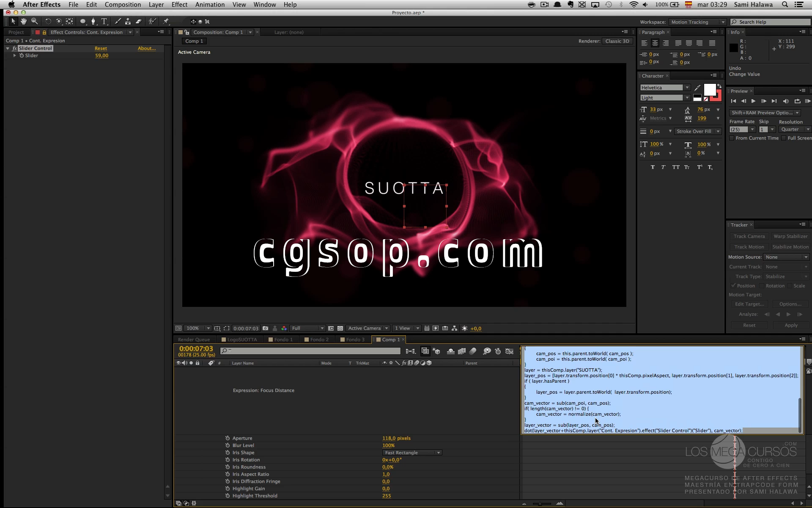Open the Iris Shape dropdown
The image size is (812, 508).
click(411, 453)
